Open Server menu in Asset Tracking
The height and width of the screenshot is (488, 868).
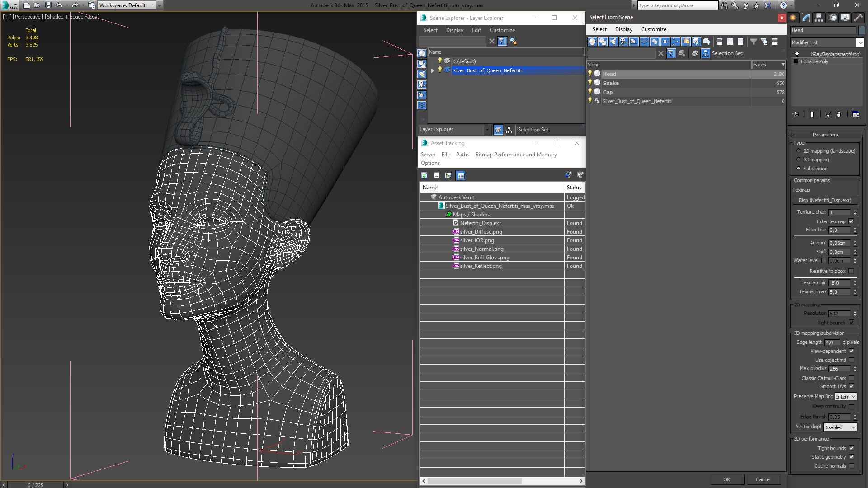[x=428, y=155]
